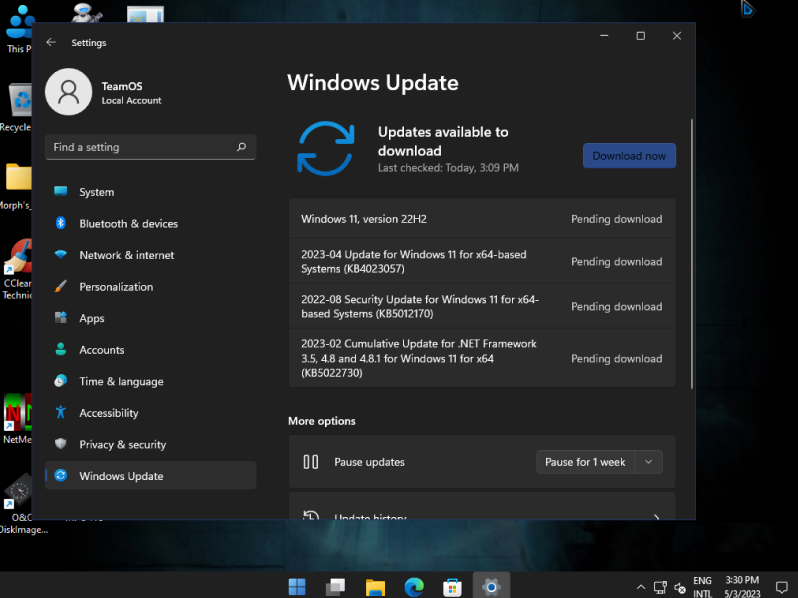Select the KB5022730 .NET update row

[481, 358]
